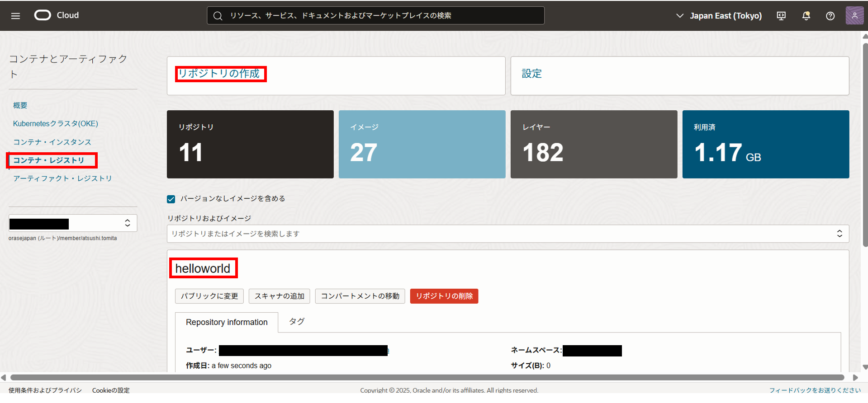
Task: Open the notifications bell icon
Action: (806, 16)
